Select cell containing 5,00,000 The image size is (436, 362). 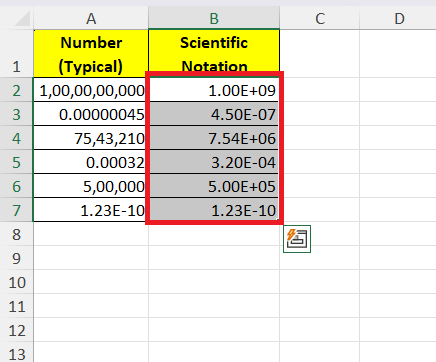[x=91, y=186]
